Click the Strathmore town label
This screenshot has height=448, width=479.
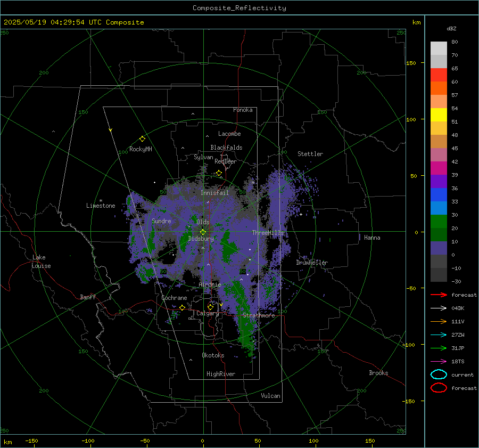click(x=259, y=315)
